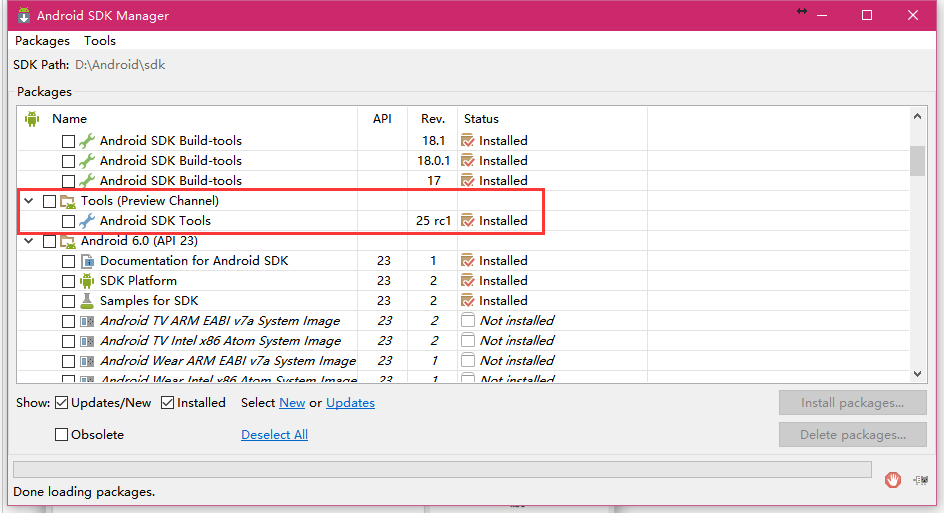944x513 pixels.
Task: Check the Samples for SDK checkbox
Action: [x=69, y=302]
